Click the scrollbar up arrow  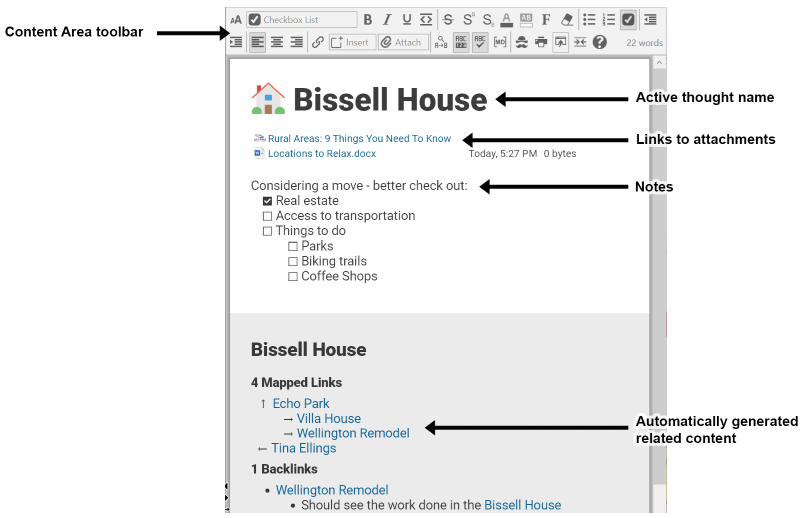click(x=658, y=62)
